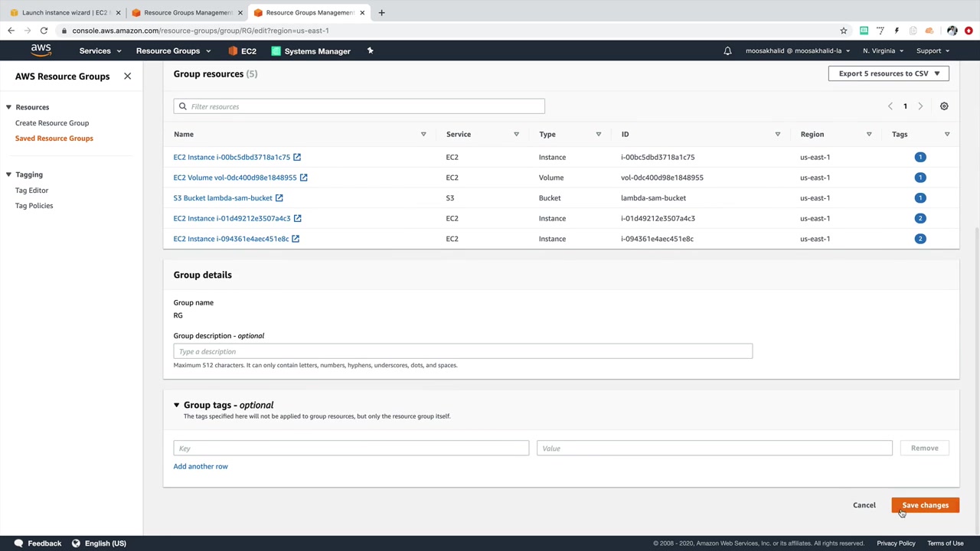The height and width of the screenshot is (551, 980).
Task: Click the browser address bar URL
Action: pos(201,31)
